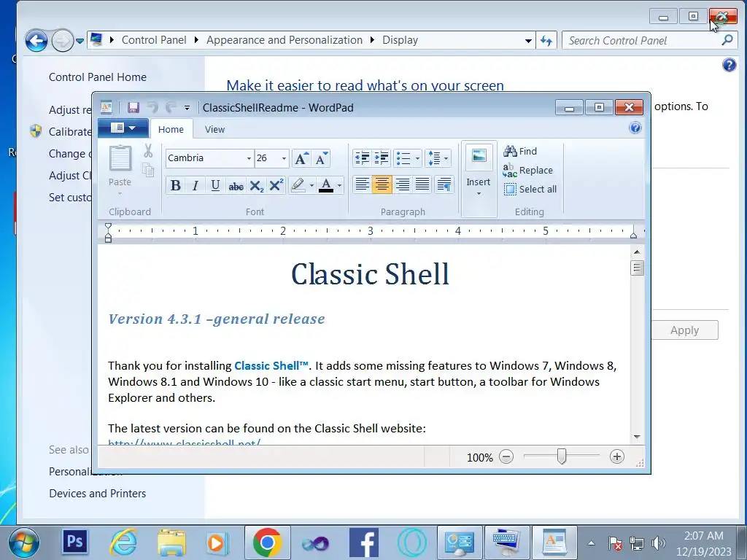This screenshot has width=747, height=560.
Task: Click the Undo arrow in WordPad title bar
Action: [152, 108]
